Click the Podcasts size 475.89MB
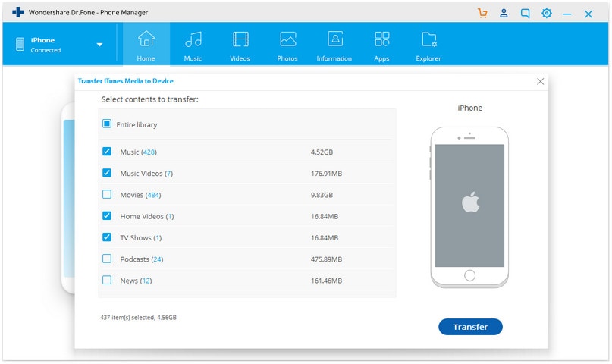The width and height of the screenshot is (612, 364). tap(326, 259)
